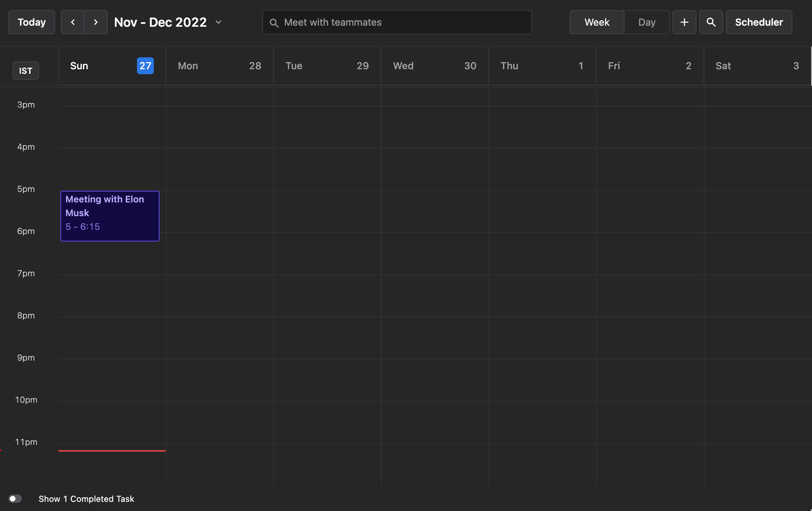The image size is (812, 511).
Task: Select today's date number 27 under Sun
Action: click(x=145, y=65)
